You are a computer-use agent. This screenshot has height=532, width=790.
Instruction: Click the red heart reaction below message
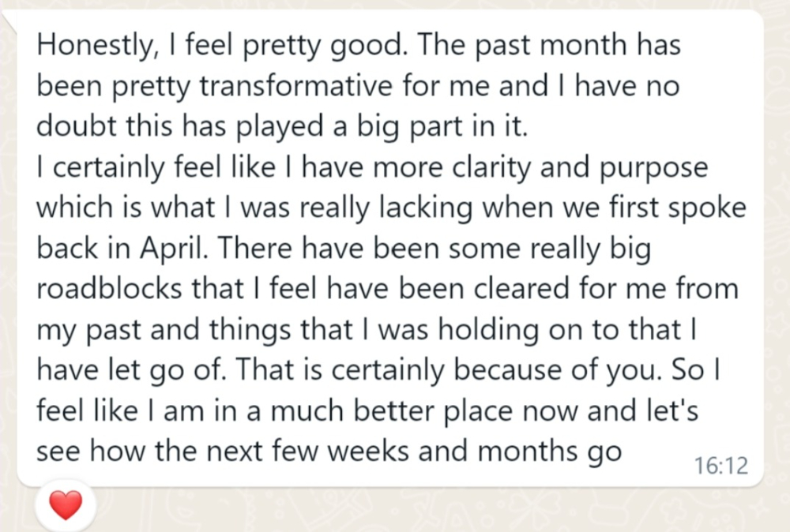click(x=66, y=505)
